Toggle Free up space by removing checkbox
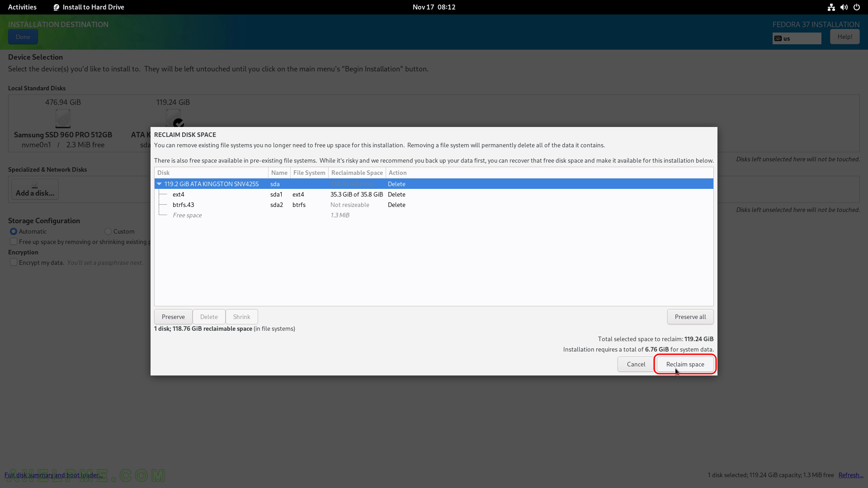868x488 pixels. click(x=14, y=242)
